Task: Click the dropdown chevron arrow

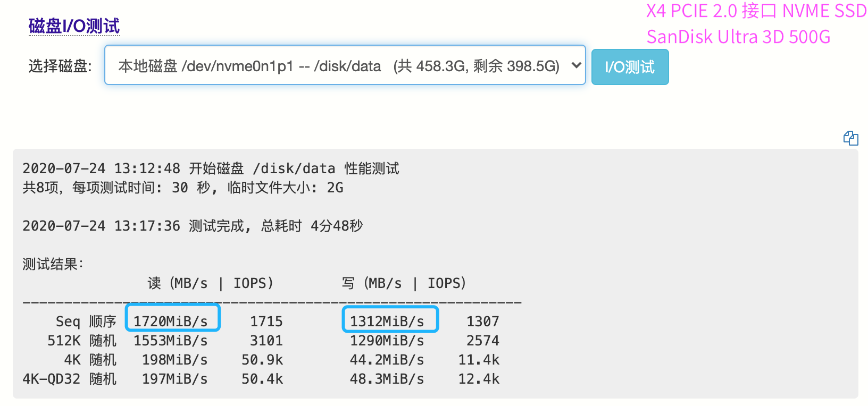Action: [575, 65]
